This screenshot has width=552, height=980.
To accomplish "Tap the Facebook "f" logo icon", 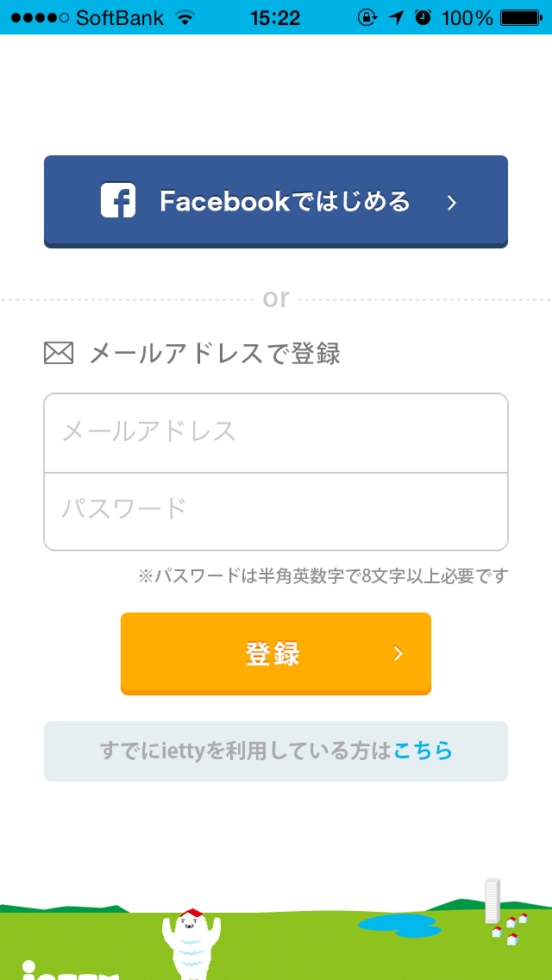I will [x=118, y=201].
